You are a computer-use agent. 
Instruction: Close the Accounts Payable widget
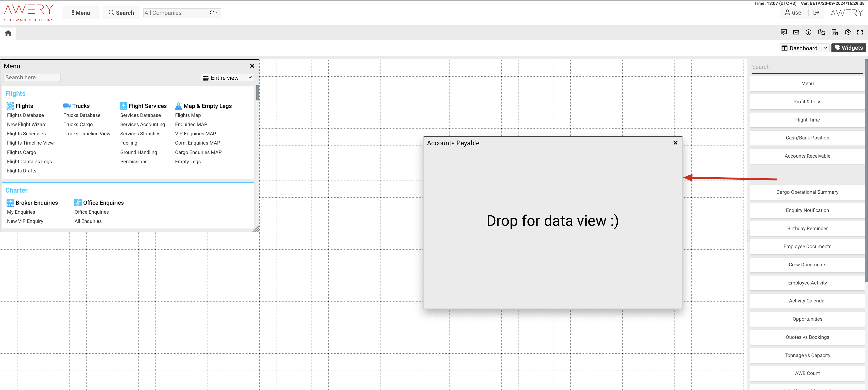pyautogui.click(x=675, y=143)
